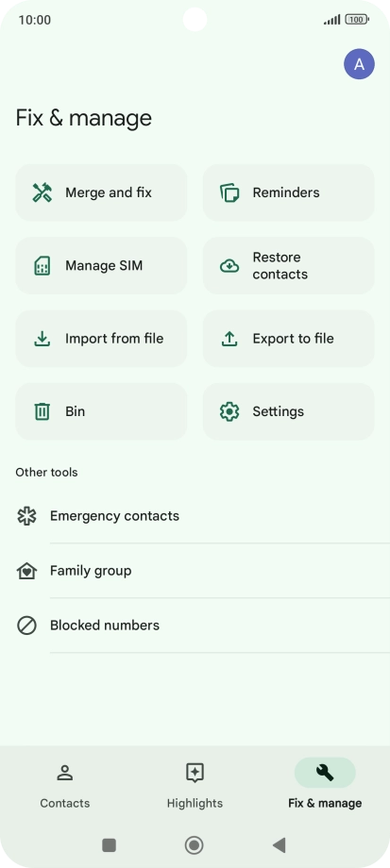Open the Blocked numbers list
This screenshot has width=390, height=868.
click(x=195, y=626)
